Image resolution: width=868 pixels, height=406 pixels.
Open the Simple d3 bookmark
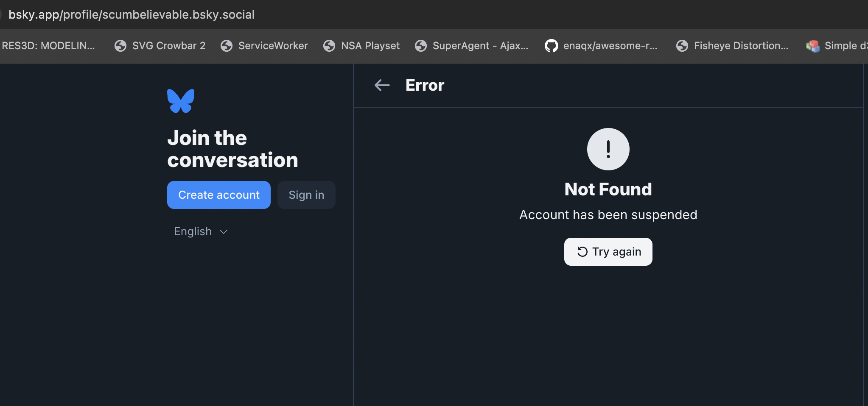837,46
